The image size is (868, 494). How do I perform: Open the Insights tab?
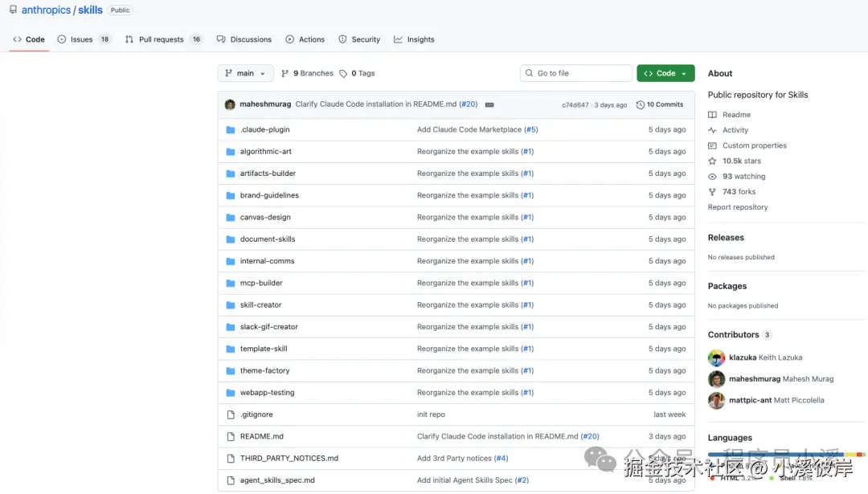pos(414,39)
